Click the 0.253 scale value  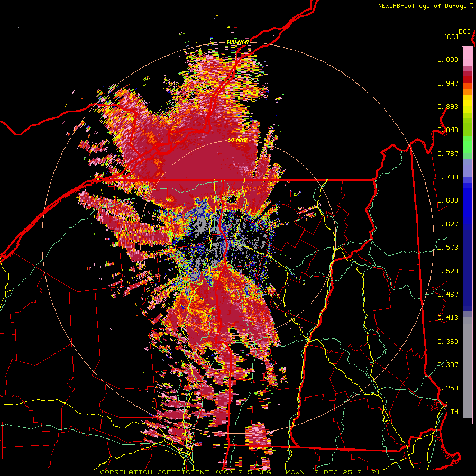tap(448, 388)
